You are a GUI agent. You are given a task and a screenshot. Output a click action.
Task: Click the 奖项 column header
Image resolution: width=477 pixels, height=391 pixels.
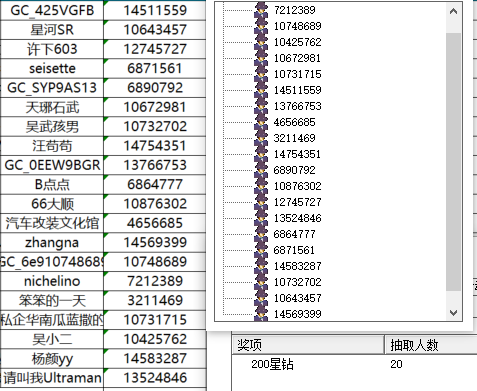pos(308,345)
